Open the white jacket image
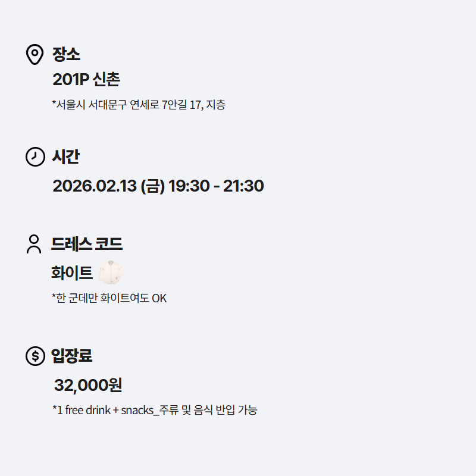476x476 pixels. [x=111, y=273]
